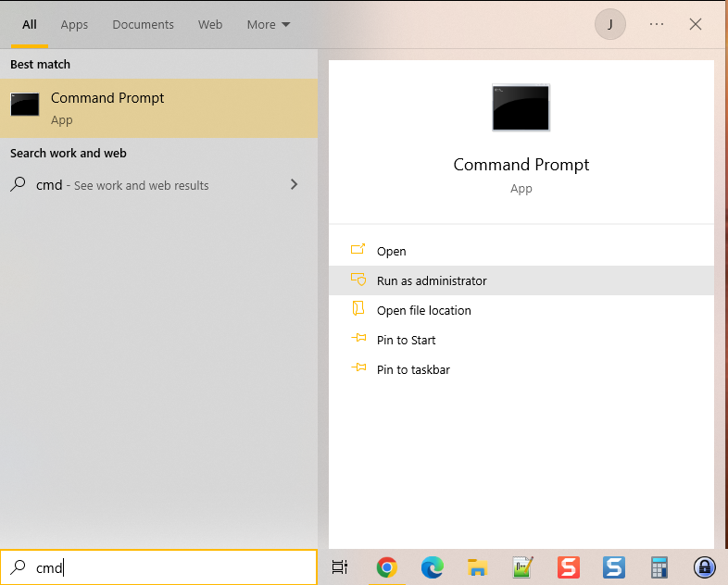The width and height of the screenshot is (728, 585).
Task: Click the Pin to taskbar pin icon
Action: click(x=358, y=367)
